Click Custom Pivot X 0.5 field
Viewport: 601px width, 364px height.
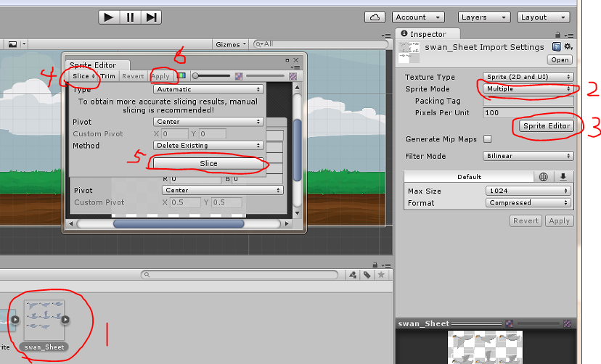[186, 202]
